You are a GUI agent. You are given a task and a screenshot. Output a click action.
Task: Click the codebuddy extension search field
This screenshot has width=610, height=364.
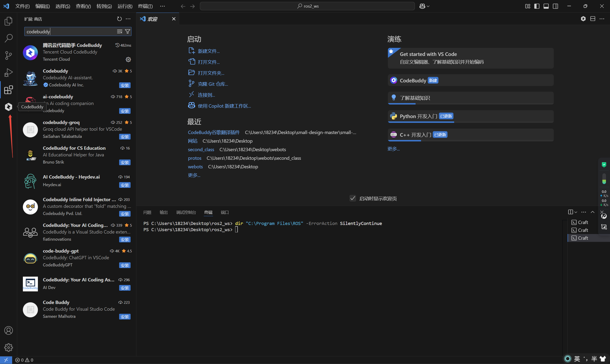coord(70,31)
